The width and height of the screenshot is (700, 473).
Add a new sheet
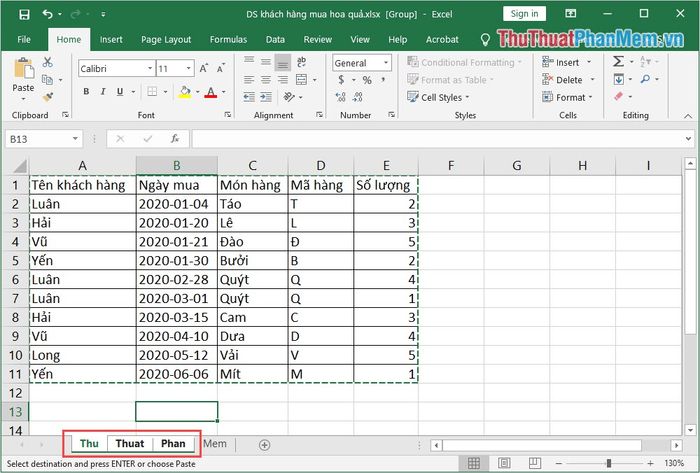coord(264,445)
